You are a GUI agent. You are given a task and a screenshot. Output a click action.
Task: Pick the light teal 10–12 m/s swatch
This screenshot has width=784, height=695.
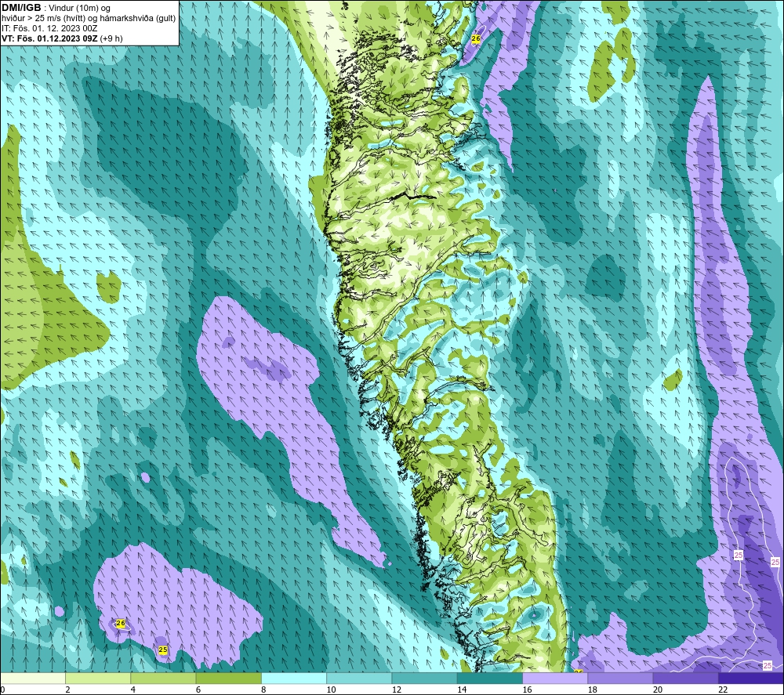pos(359,678)
